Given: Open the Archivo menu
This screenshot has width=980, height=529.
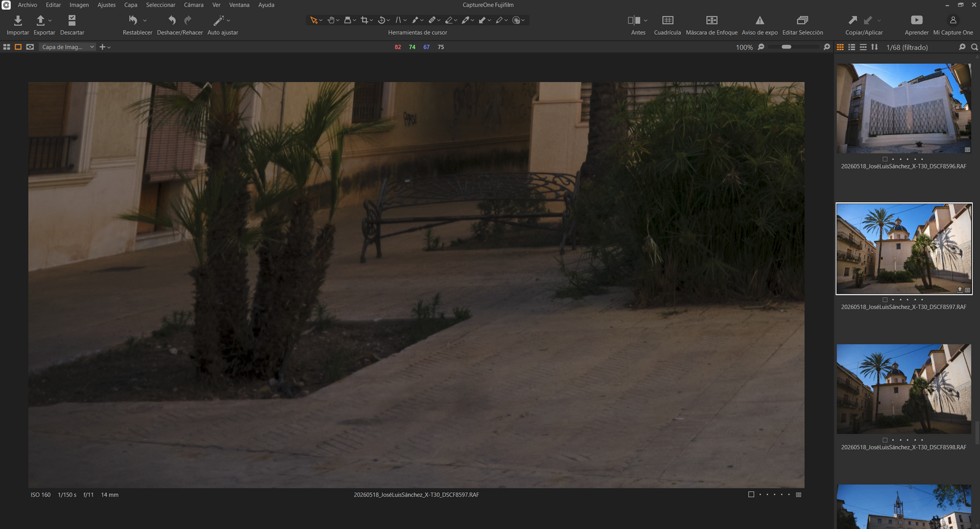Looking at the screenshot, I should click(x=27, y=5).
